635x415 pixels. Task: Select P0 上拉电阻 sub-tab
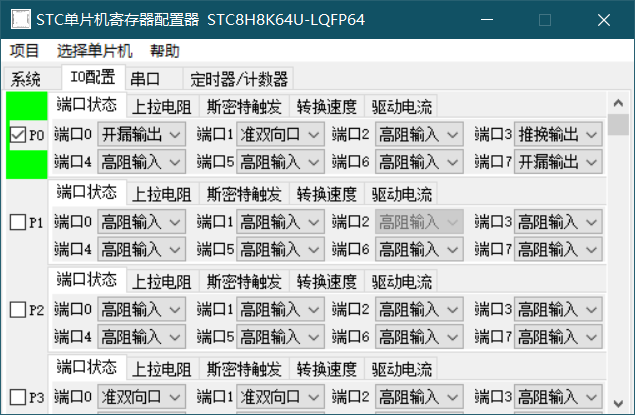162,107
